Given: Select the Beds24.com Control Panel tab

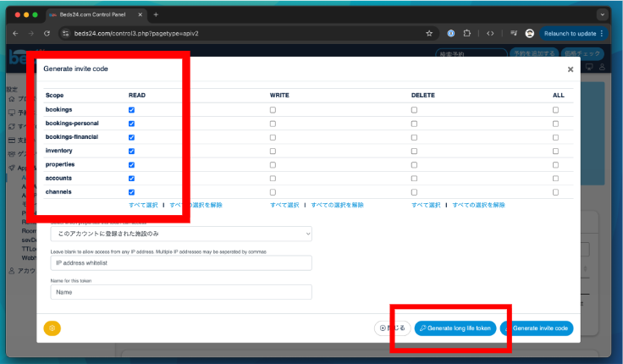Looking at the screenshot, I should click(x=93, y=14).
